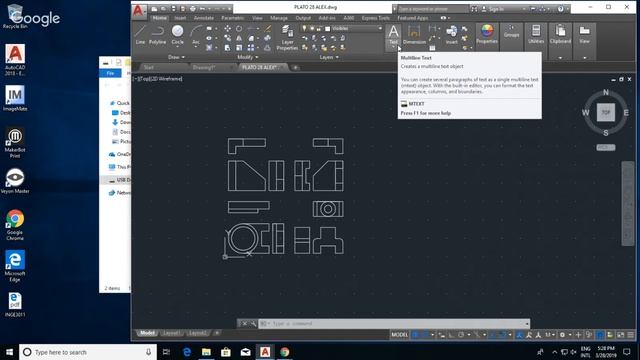Open the Manage ribbon tab
This screenshot has height=360, width=640.
tap(279, 18)
